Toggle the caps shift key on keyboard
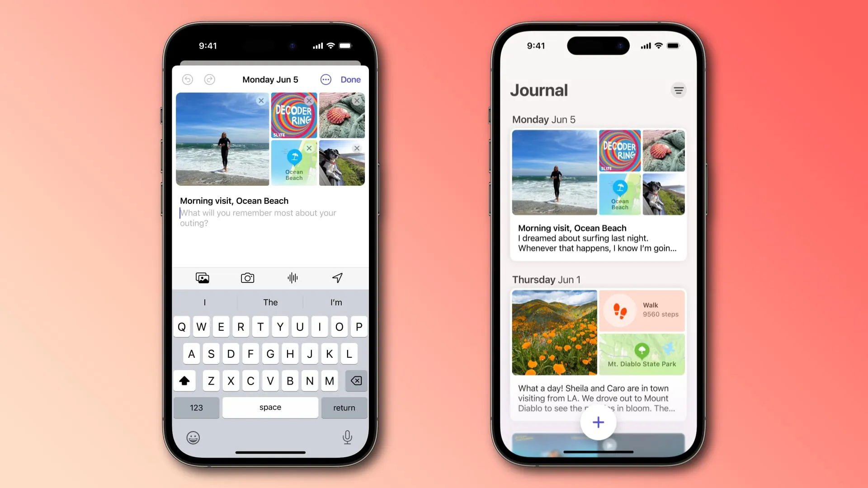The width and height of the screenshot is (868, 488). 184,381
